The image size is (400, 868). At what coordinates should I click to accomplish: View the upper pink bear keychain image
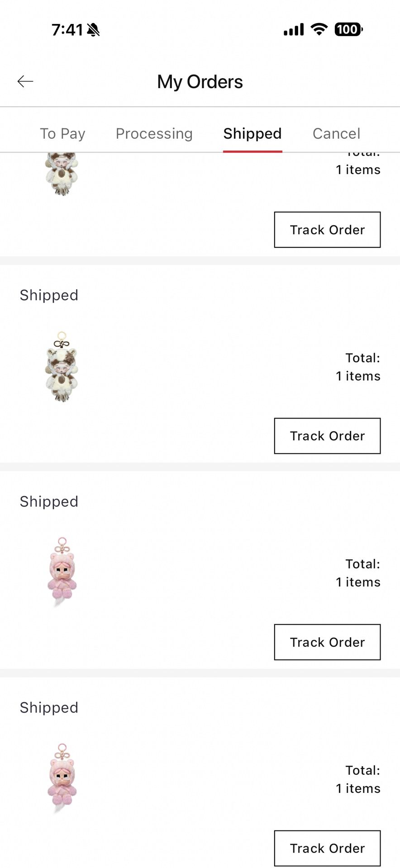[62, 572]
